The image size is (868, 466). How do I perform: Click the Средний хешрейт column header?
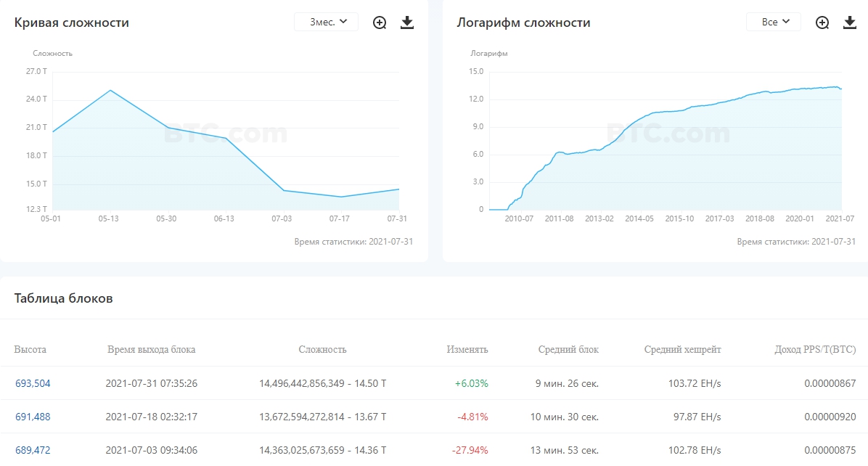pyautogui.click(x=682, y=349)
